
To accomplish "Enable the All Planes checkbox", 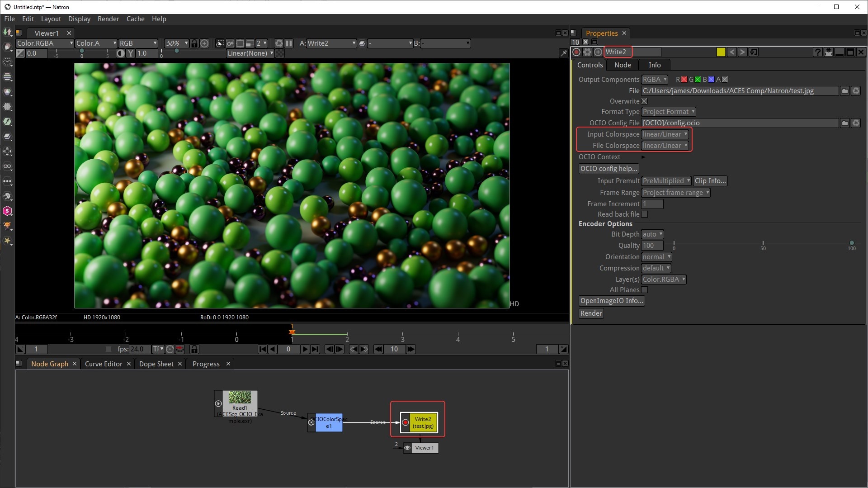I will (645, 290).
